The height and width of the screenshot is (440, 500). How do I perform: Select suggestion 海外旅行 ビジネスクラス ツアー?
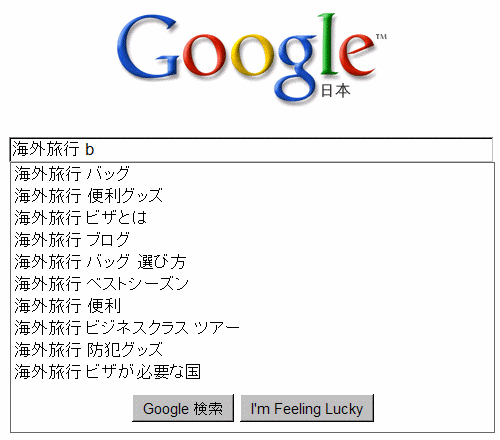point(252,328)
